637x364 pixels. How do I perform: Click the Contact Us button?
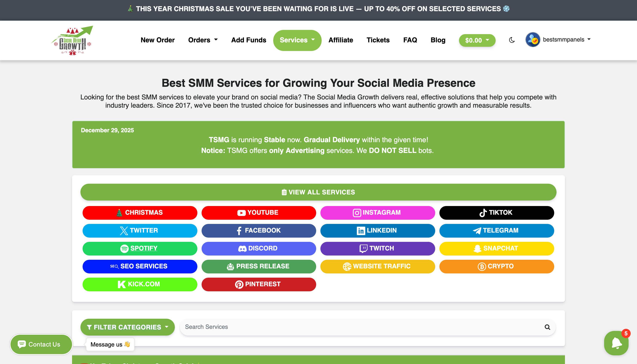[x=41, y=344]
